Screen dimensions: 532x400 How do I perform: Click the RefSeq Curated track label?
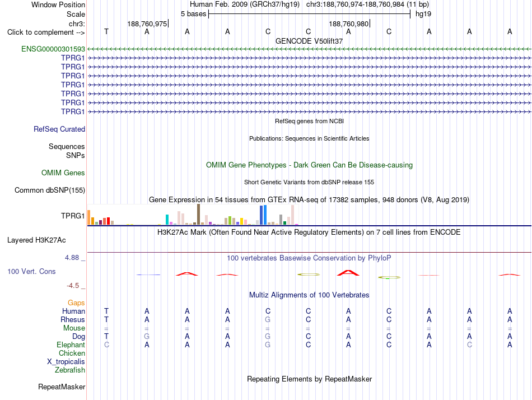(59, 129)
